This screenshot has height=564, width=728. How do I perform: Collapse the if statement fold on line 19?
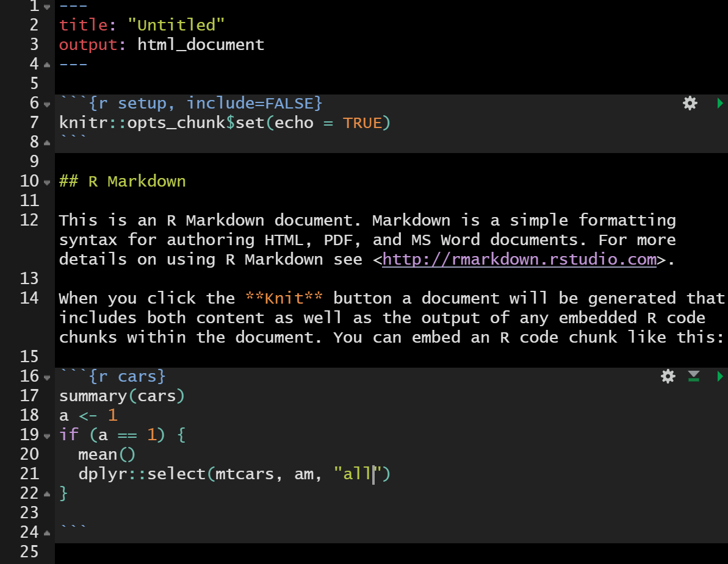pyautogui.click(x=46, y=435)
